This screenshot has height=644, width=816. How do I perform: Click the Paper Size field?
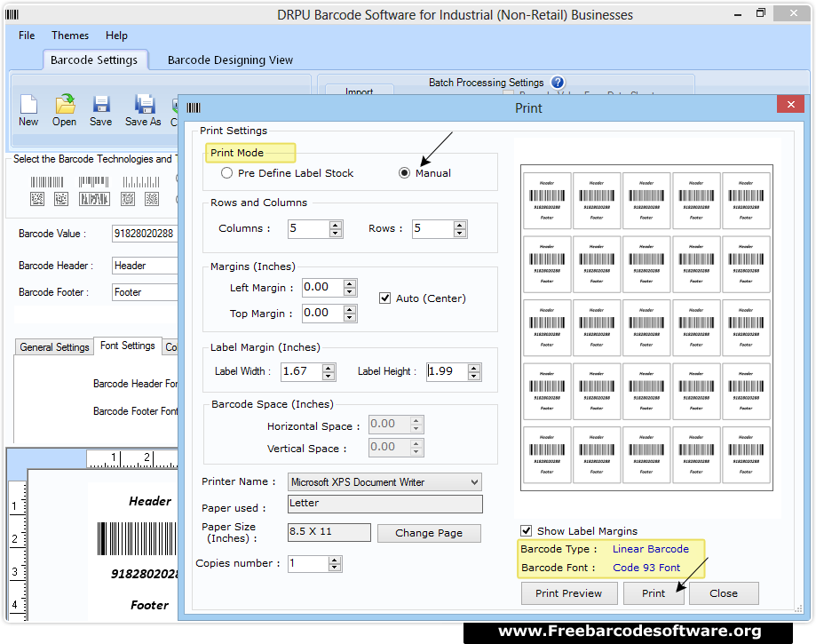pyautogui.click(x=329, y=532)
